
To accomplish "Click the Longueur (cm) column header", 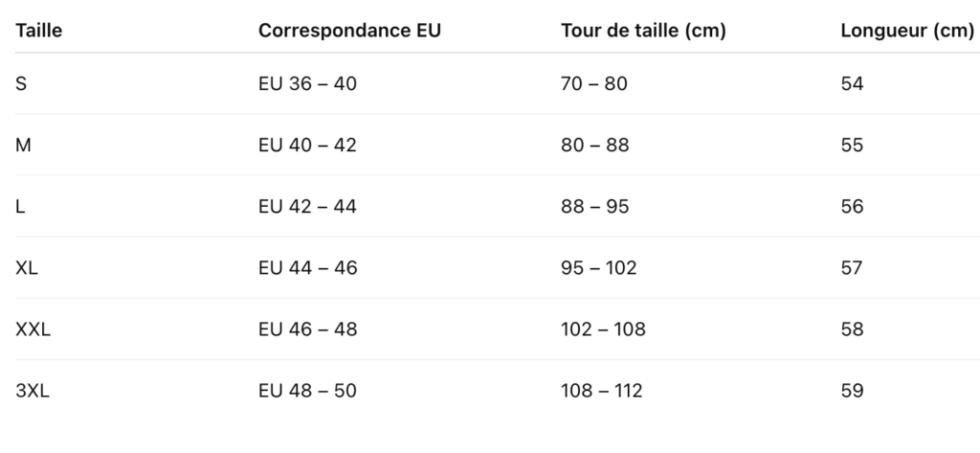I will pyautogui.click(x=906, y=30).
